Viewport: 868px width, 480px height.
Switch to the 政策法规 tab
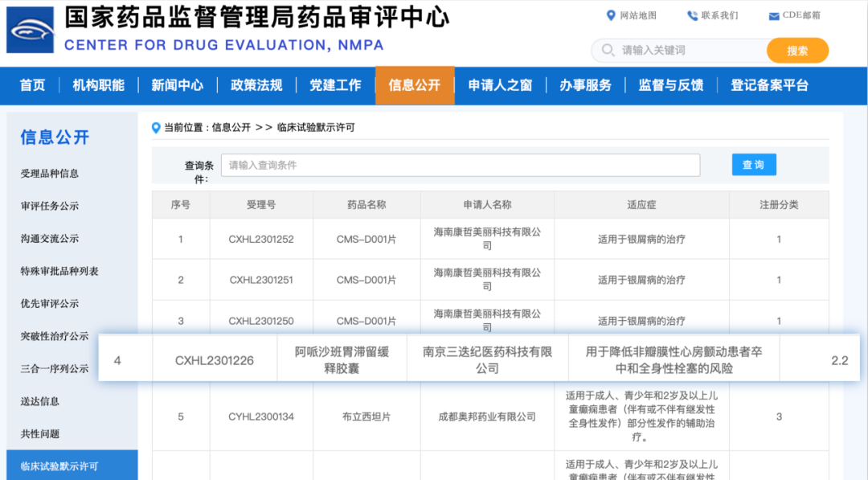(256, 84)
